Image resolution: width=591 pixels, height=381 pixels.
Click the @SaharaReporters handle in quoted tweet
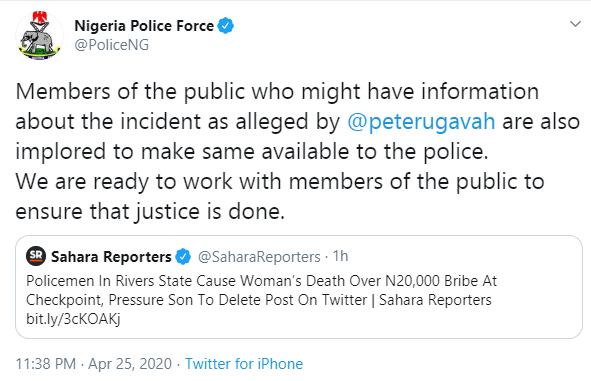(x=259, y=257)
